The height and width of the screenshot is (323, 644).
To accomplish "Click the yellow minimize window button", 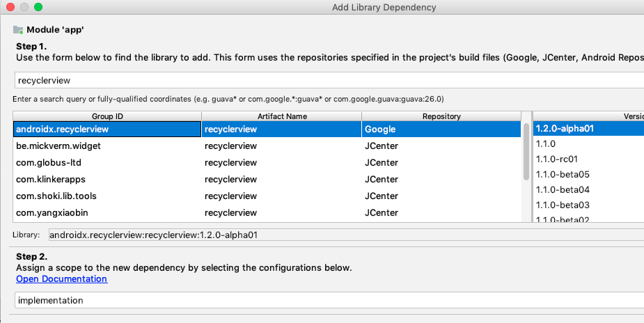I will (x=24, y=7).
